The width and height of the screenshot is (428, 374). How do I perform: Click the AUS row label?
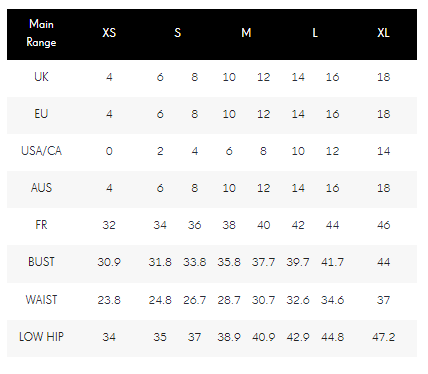[41, 188]
